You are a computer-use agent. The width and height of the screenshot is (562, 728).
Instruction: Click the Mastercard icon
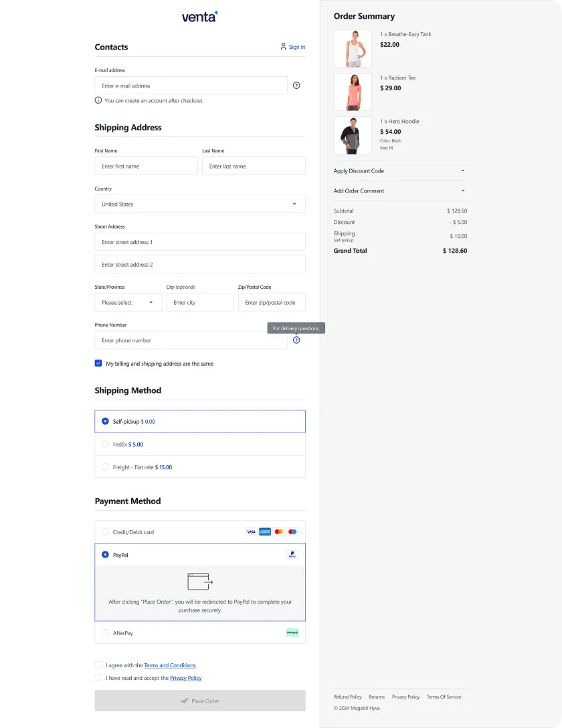point(279,531)
